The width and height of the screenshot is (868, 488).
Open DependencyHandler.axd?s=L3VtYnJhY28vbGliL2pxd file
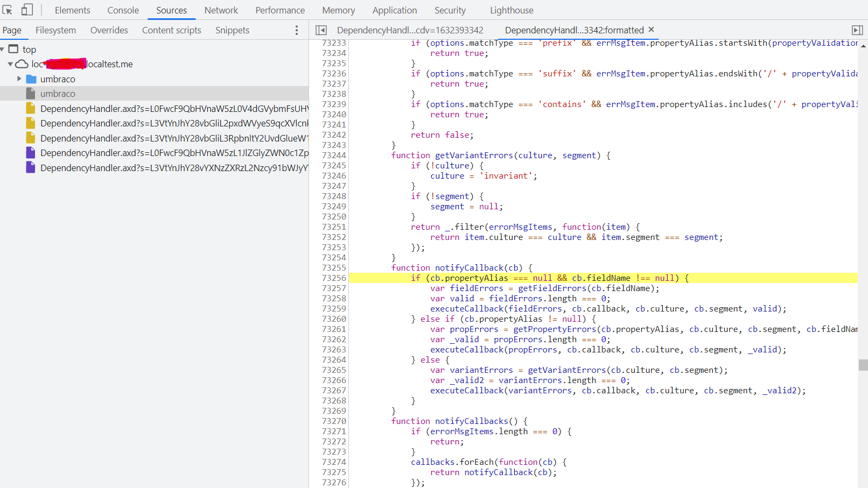tap(174, 123)
